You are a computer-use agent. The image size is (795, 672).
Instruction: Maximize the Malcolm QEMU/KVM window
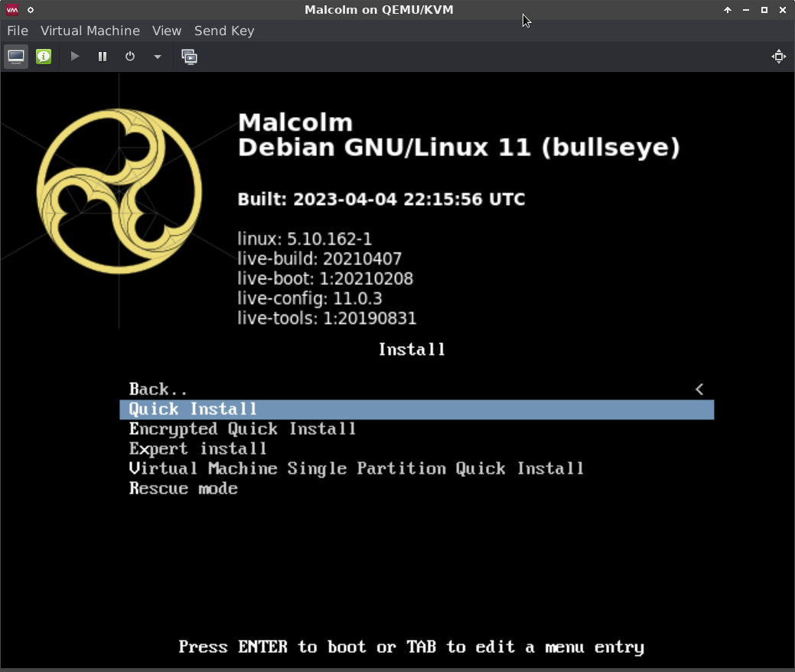pos(764,10)
